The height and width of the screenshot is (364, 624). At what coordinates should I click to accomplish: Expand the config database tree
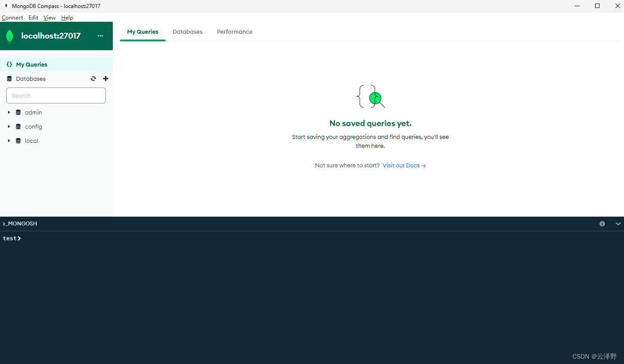(9, 127)
